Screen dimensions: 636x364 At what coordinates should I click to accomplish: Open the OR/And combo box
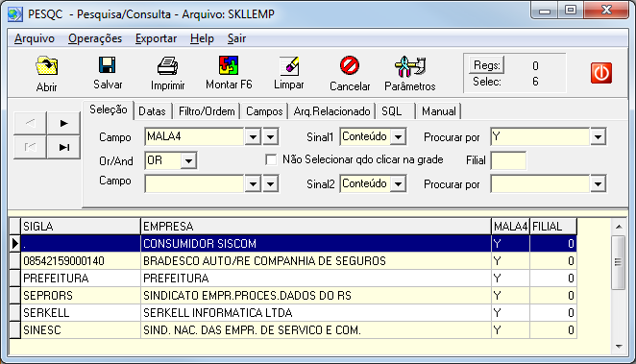point(188,160)
